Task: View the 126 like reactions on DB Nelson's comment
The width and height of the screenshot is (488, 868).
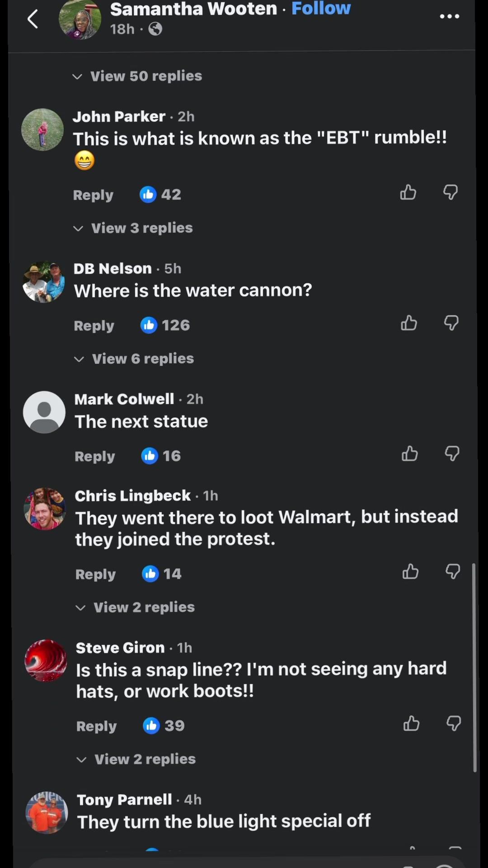Action: pyautogui.click(x=165, y=325)
